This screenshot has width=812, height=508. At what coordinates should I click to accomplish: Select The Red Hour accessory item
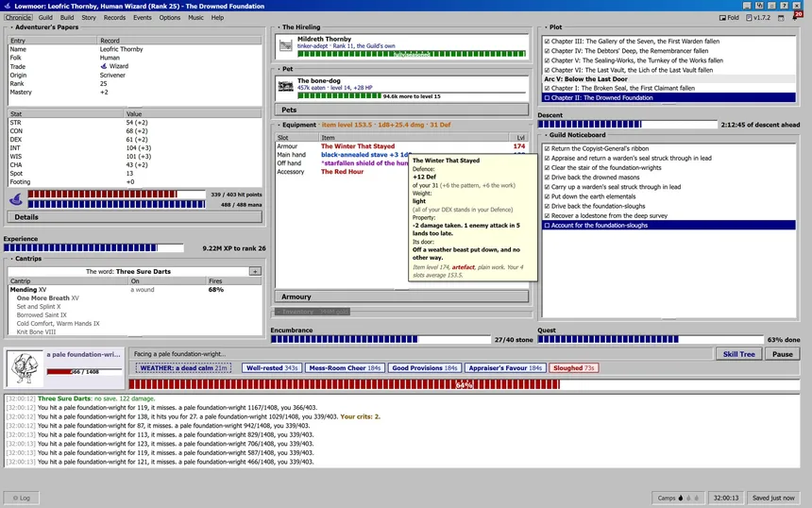coord(343,172)
